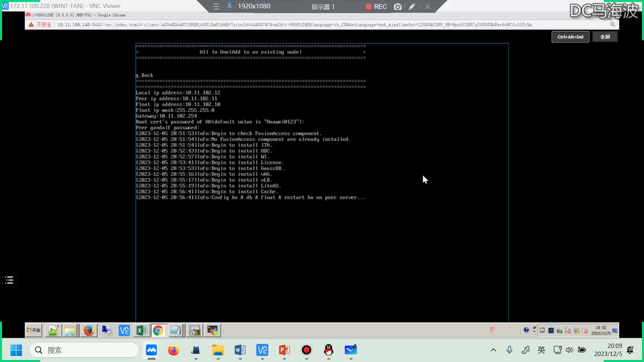Click the q.Back option in terminal
This screenshot has width=644, height=362.
144,75
